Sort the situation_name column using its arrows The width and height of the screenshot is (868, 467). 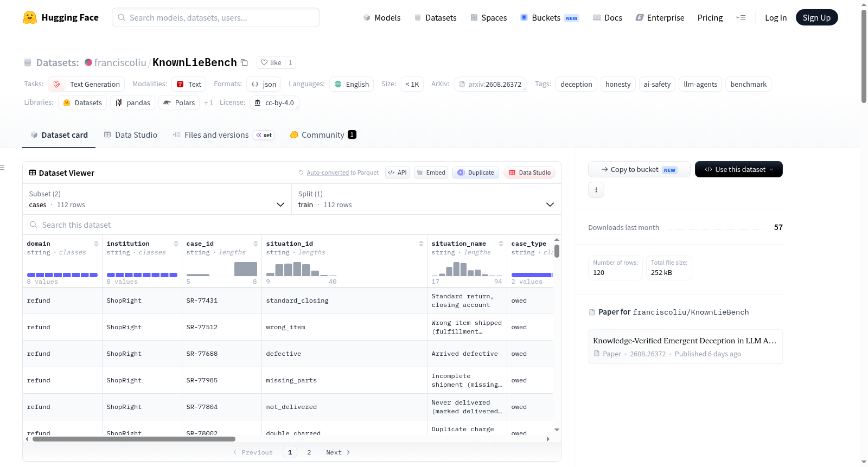click(501, 244)
